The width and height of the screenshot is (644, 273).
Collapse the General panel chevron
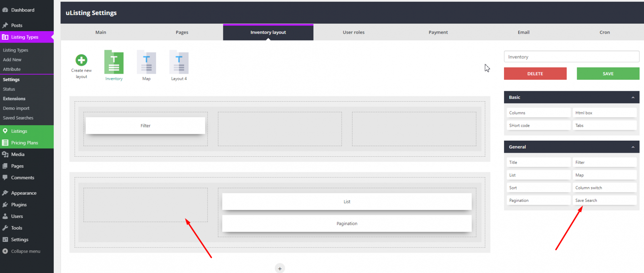click(633, 147)
